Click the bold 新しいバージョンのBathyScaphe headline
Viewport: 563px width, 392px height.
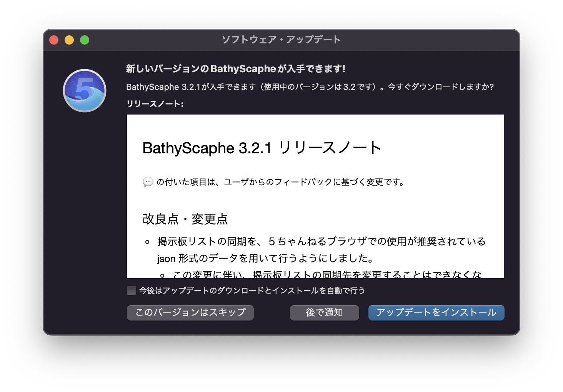tap(236, 69)
